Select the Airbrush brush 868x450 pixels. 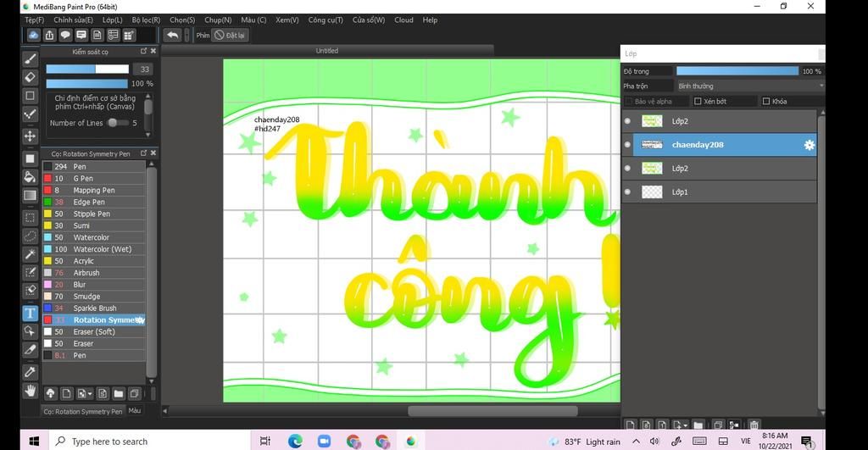click(x=94, y=273)
